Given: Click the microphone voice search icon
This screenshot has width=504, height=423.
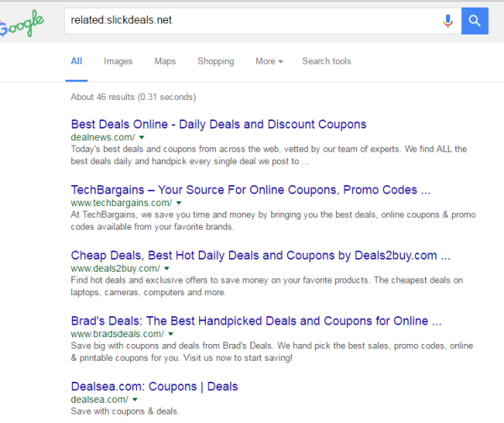Looking at the screenshot, I should tap(448, 21).
